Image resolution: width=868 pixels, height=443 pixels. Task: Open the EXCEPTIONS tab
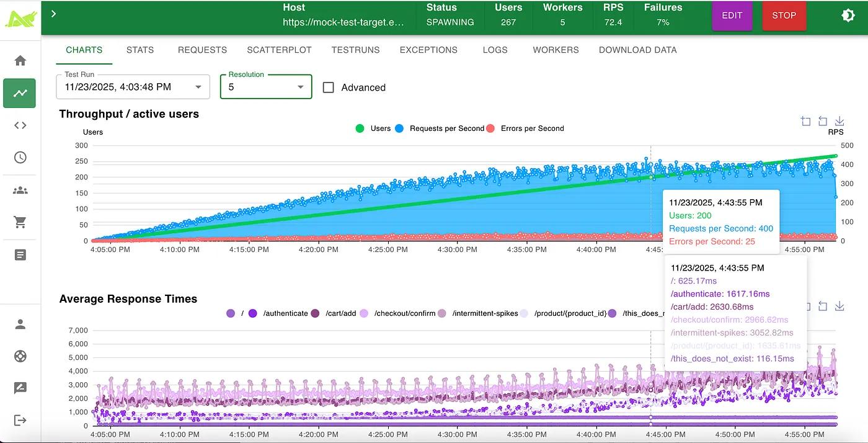[x=428, y=50]
